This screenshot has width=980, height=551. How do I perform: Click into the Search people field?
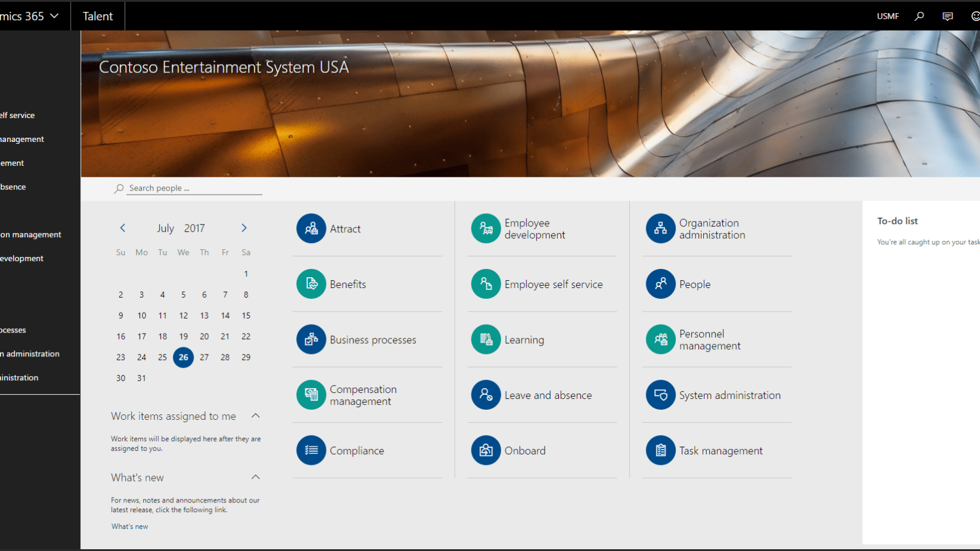195,188
